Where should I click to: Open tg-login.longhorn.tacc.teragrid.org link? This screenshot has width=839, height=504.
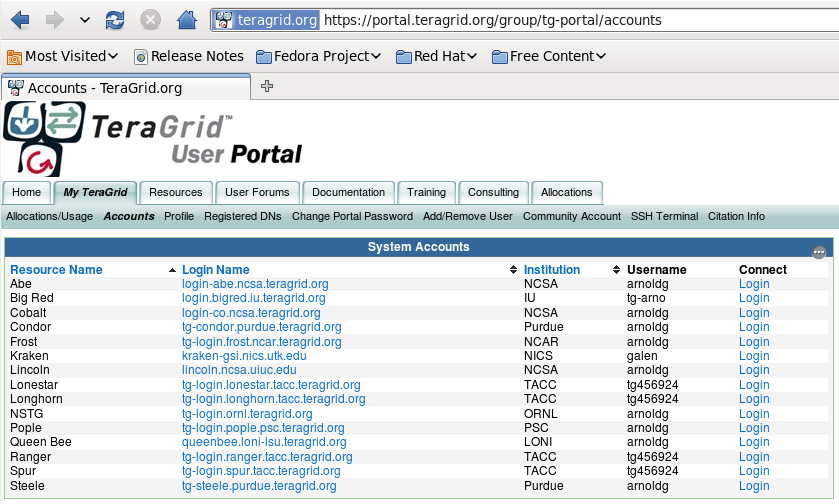[273, 399]
